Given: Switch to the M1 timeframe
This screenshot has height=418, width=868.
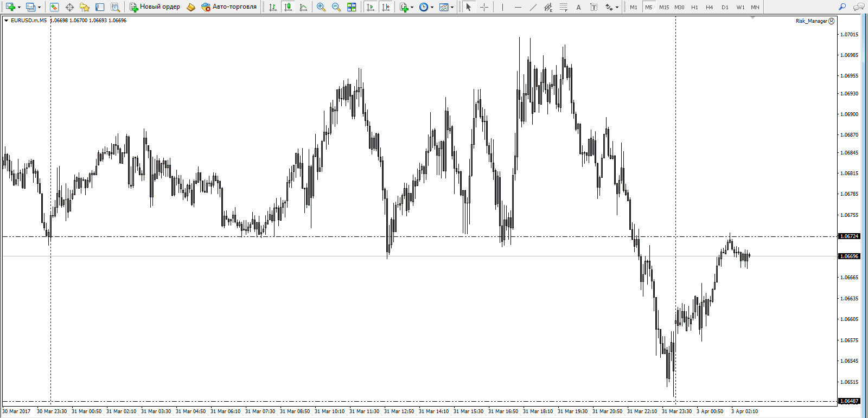Looking at the screenshot, I should click(x=634, y=7).
